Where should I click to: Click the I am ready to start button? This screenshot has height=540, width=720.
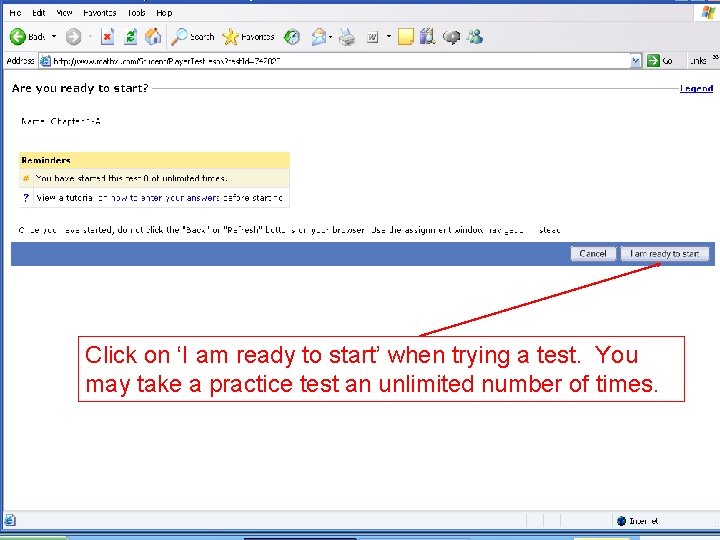[664, 253]
